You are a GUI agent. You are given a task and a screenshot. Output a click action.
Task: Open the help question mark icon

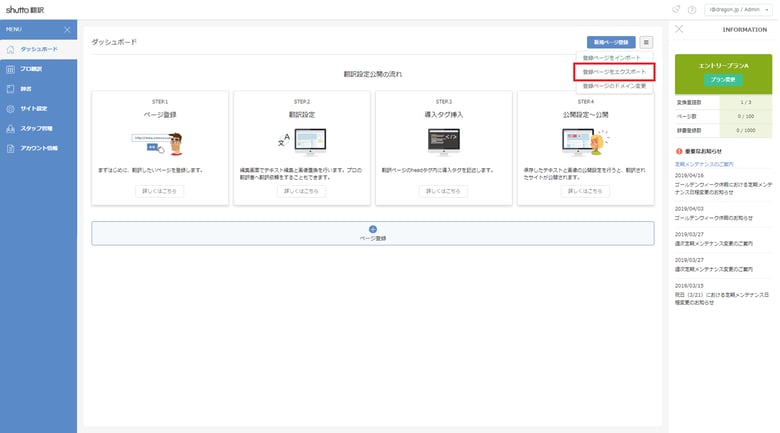coord(692,9)
